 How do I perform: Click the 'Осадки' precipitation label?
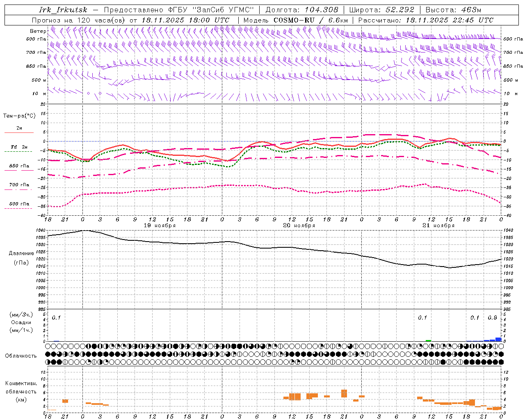[21, 323]
